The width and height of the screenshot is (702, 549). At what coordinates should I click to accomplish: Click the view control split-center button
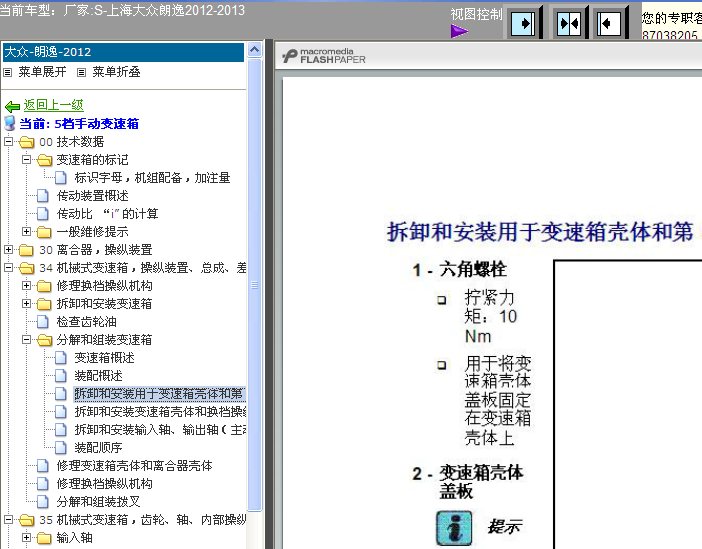(x=569, y=23)
